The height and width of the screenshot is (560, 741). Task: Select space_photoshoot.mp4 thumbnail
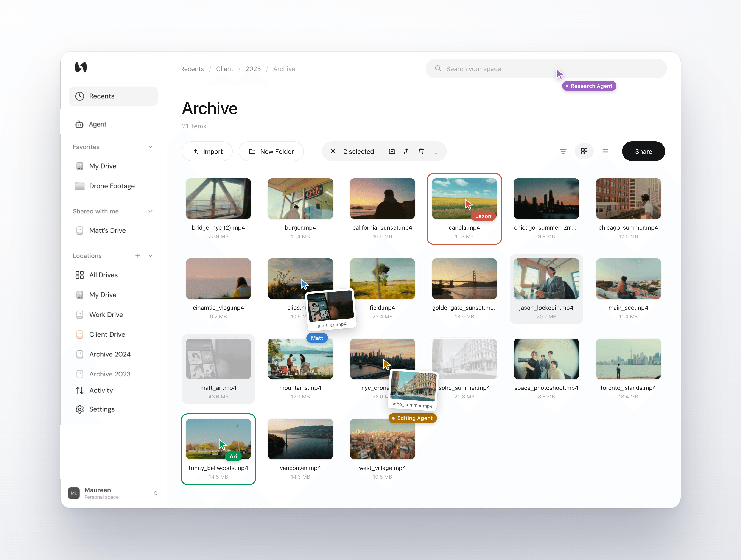[546, 359]
